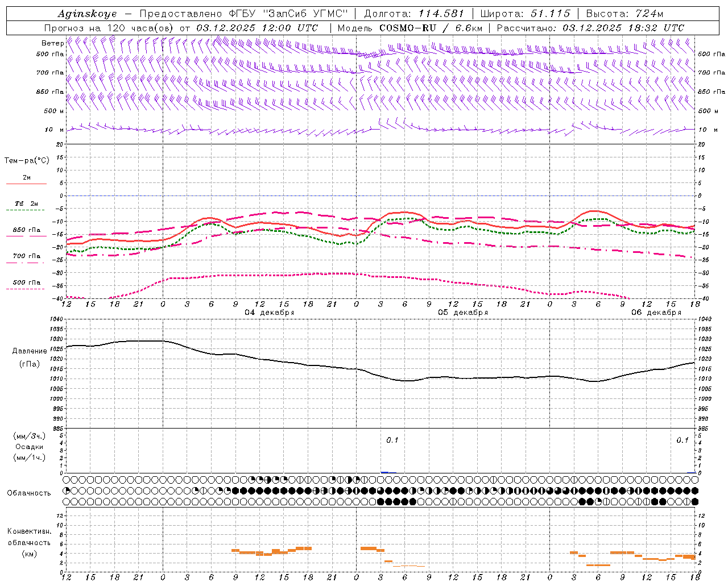Viewport: 728px width, 582px height.
Task: Click the "Давление" pressure panel label
Action: 29,351
